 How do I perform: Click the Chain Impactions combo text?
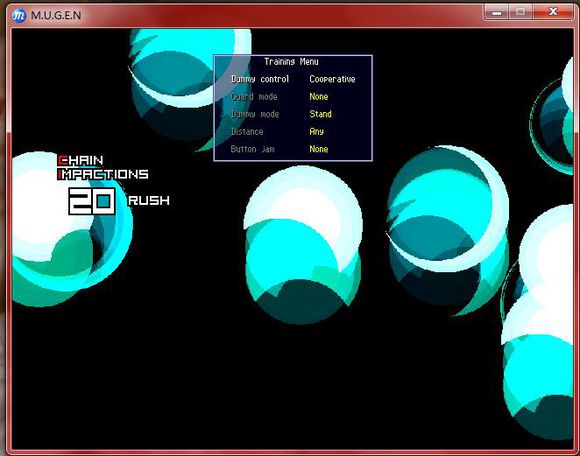click(103, 168)
